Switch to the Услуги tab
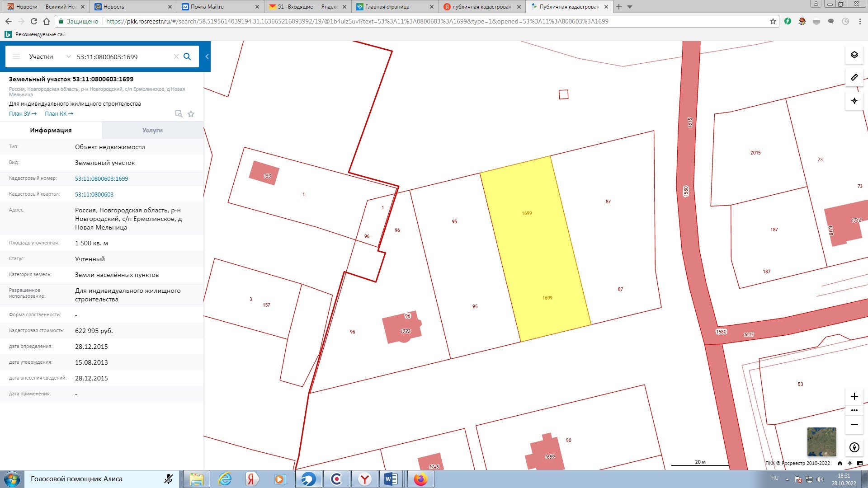The image size is (868, 488). tap(152, 130)
